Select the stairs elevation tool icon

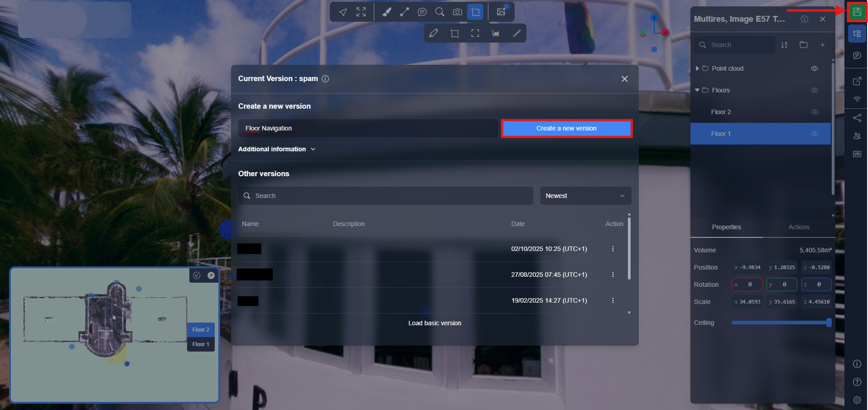(x=516, y=34)
